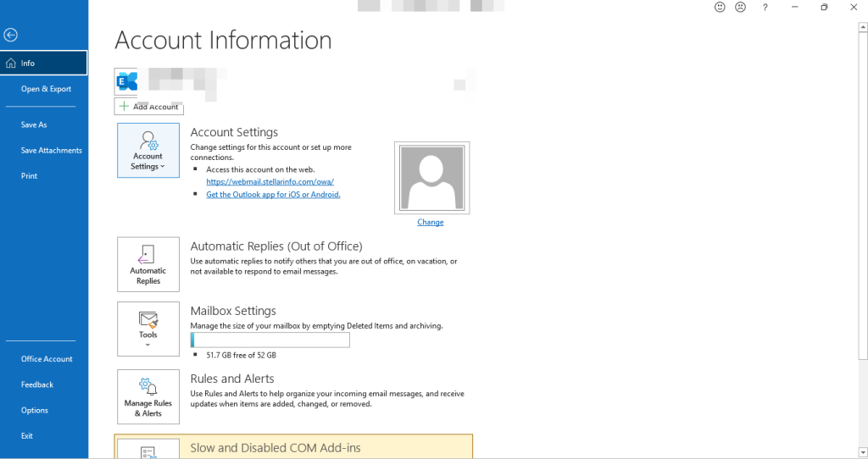
Task: Open Manage Rules & Alerts
Action: pos(148,397)
